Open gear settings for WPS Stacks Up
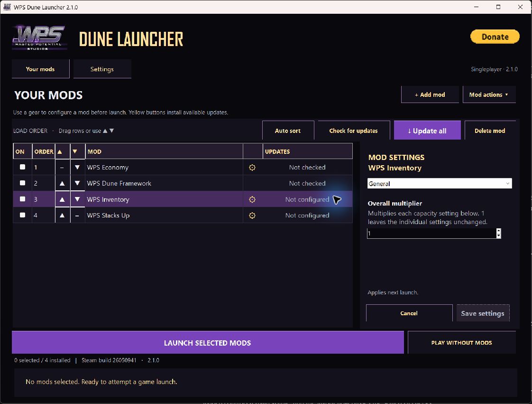Viewport: 532px width, 404px height. [x=252, y=216]
